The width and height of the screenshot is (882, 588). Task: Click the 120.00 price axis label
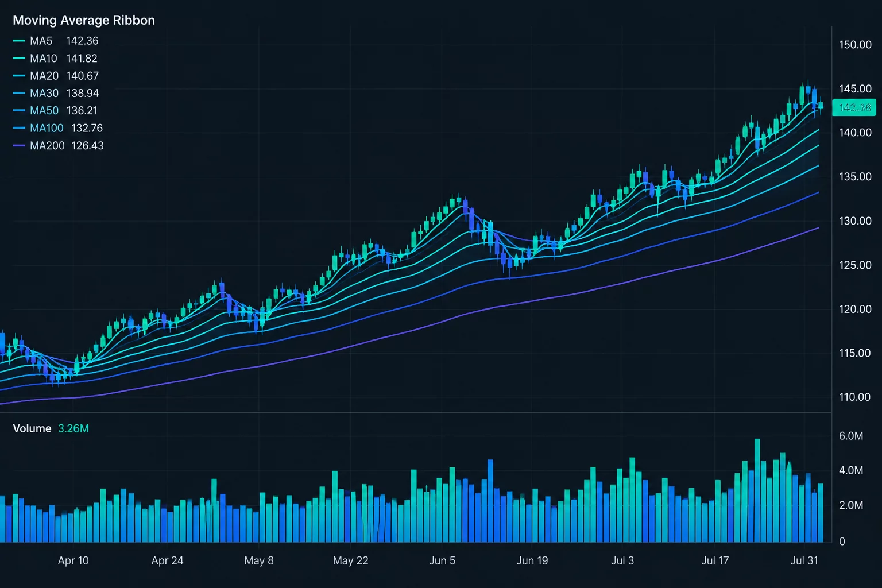855,309
